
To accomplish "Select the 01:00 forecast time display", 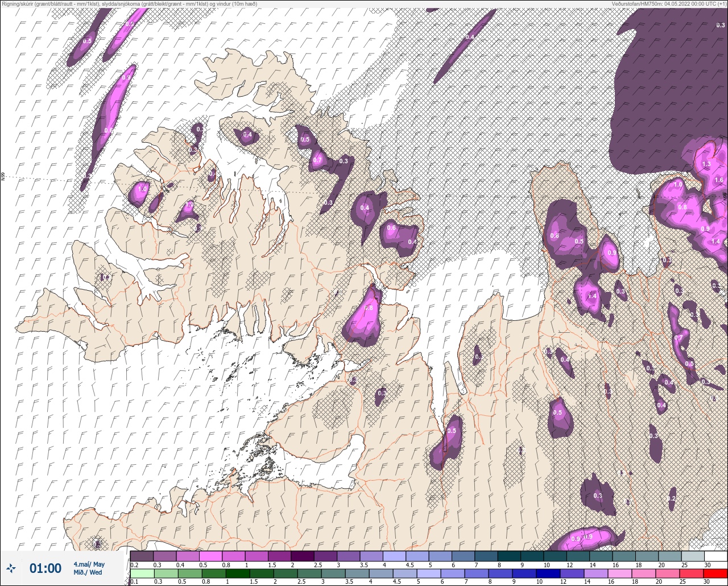I will point(45,568).
